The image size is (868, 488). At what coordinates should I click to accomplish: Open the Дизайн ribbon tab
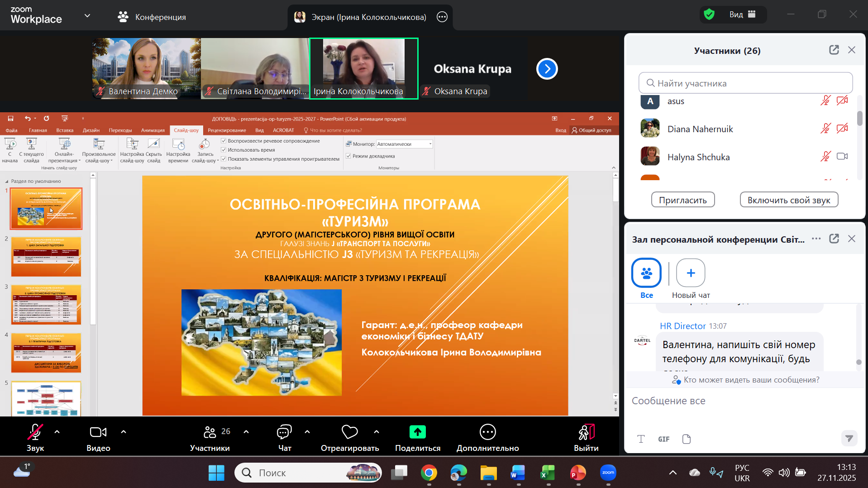point(91,130)
